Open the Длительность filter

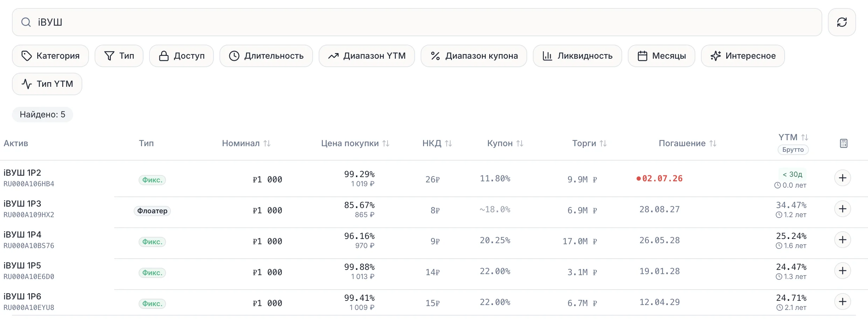(266, 56)
